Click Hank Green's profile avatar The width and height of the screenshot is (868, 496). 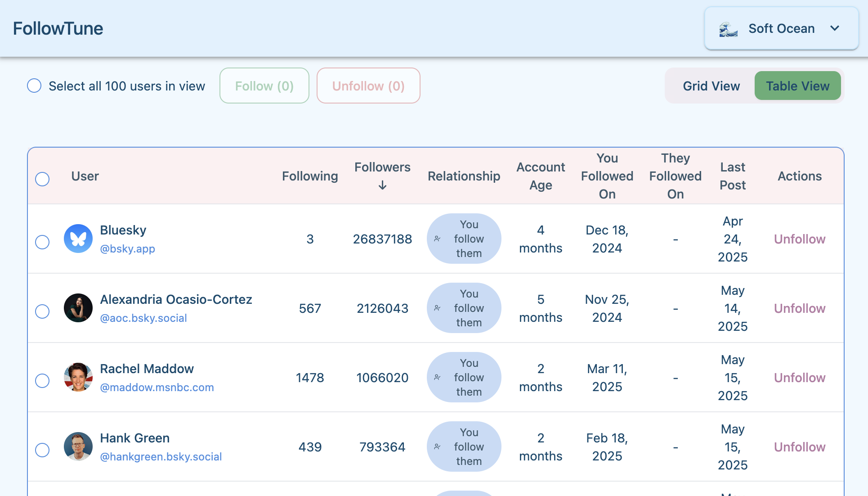78,446
